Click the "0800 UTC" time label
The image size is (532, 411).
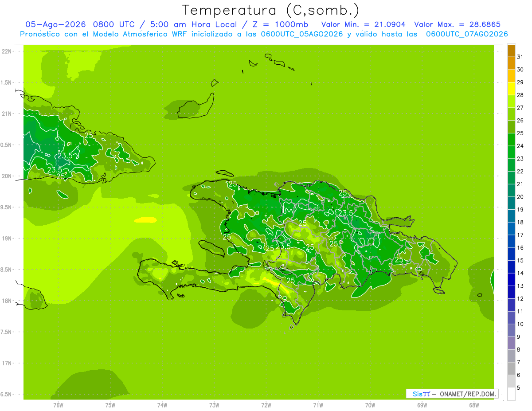(x=113, y=24)
